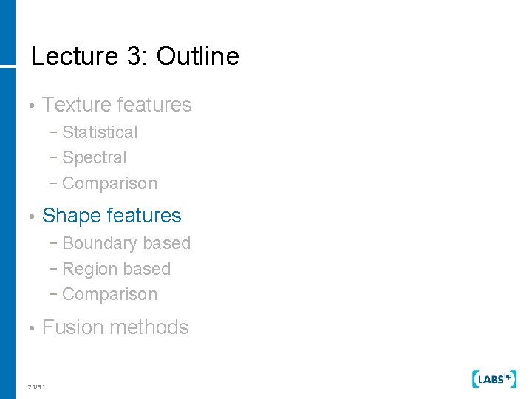Click the dash marker before "Region based"
The height and width of the screenshot is (399, 532).
point(56,270)
